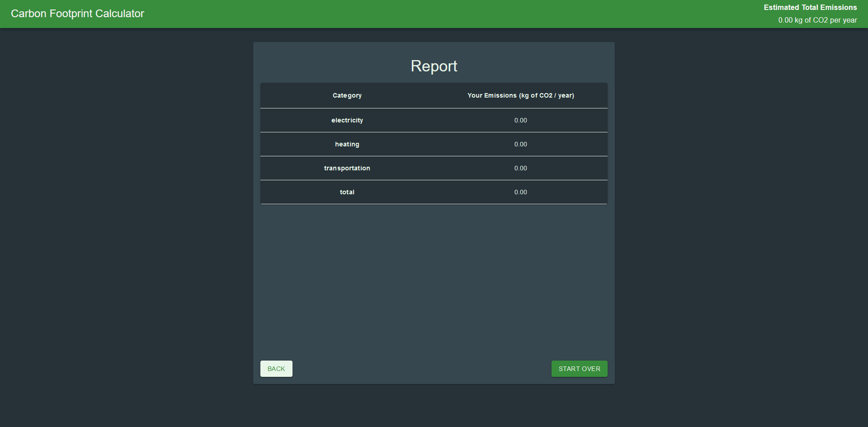Select the electricity row label
Viewport: 868px width, 427px height.
[347, 120]
